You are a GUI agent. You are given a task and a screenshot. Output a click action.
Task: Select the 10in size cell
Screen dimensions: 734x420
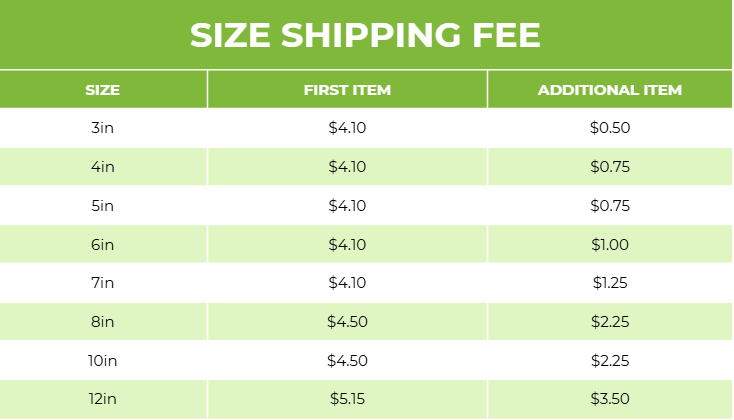[x=103, y=361]
